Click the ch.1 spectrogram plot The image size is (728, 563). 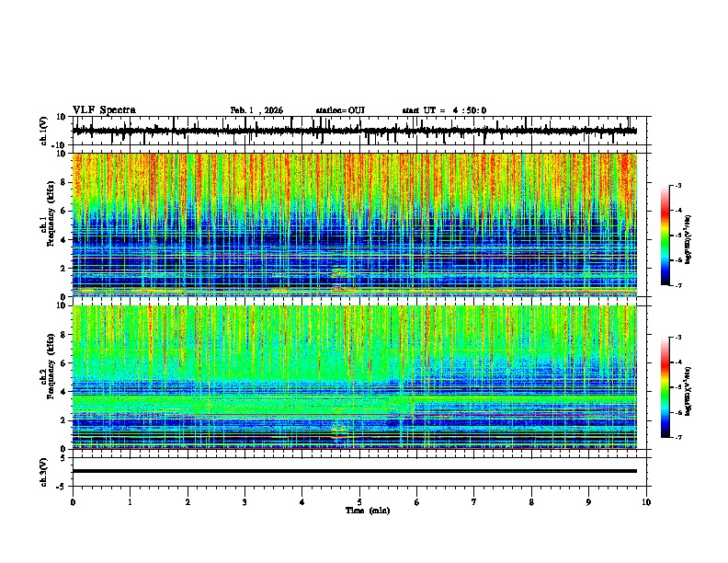tap(355, 224)
